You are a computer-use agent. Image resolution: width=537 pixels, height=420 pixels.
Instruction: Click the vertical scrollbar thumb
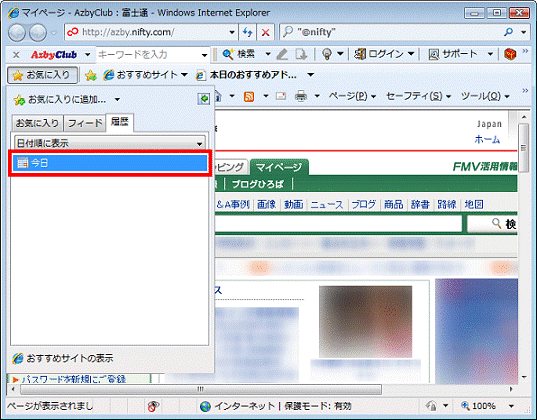pos(523,148)
